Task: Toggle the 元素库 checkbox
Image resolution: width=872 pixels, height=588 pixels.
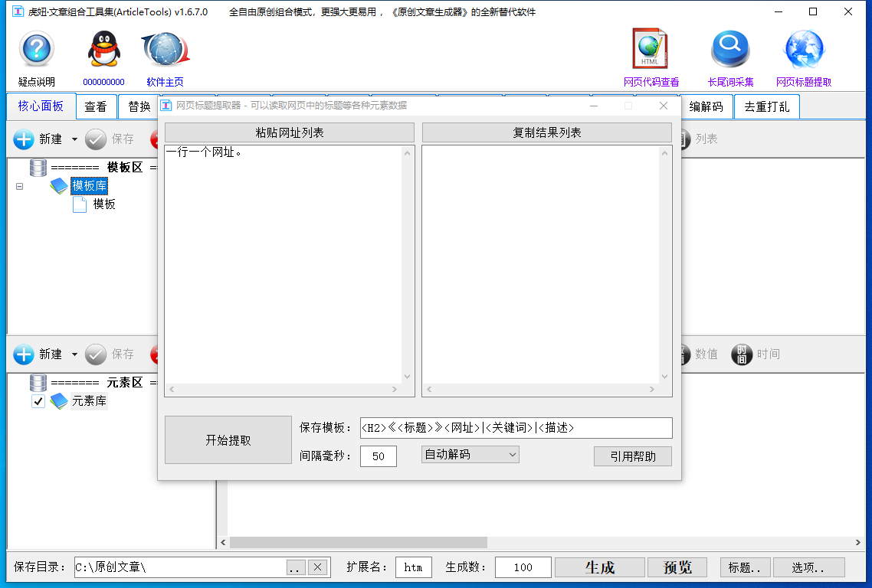Action: pyautogui.click(x=38, y=400)
